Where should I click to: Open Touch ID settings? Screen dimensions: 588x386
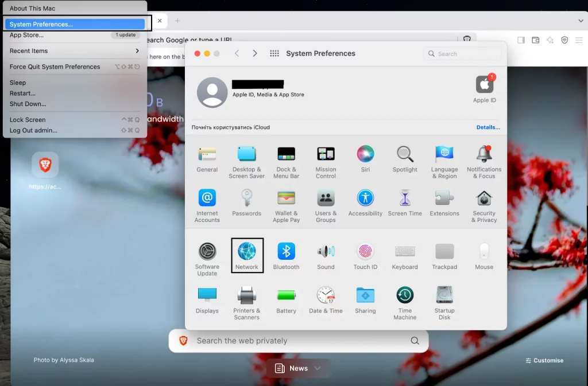pos(365,256)
